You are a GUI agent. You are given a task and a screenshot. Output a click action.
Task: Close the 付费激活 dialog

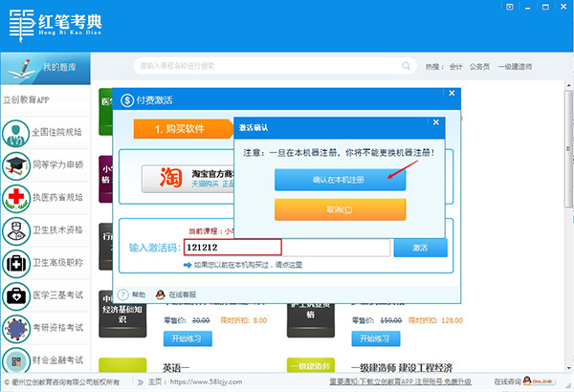[x=452, y=94]
